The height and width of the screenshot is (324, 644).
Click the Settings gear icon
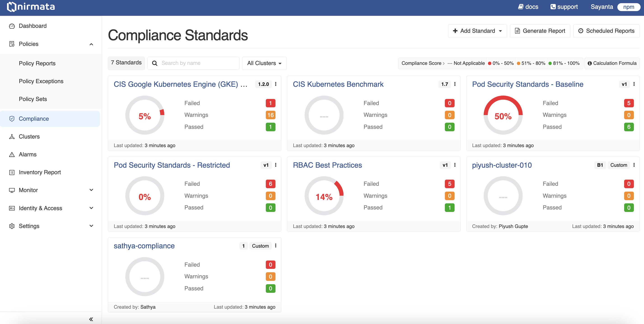tap(12, 226)
